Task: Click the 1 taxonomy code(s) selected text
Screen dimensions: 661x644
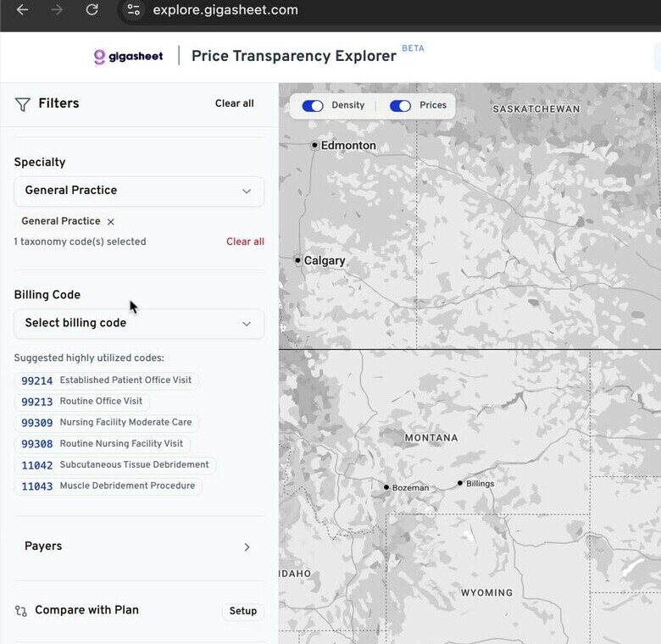Action: 81,241
